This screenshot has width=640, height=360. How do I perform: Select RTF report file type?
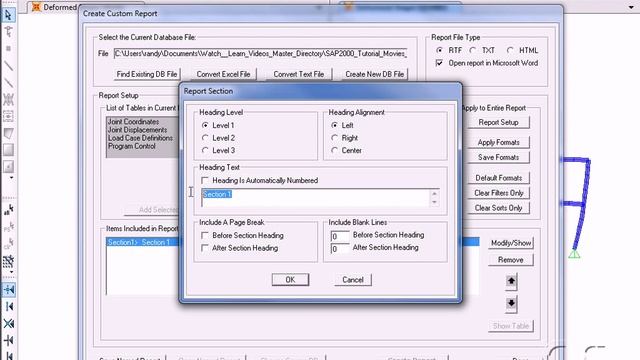(x=440, y=50)
